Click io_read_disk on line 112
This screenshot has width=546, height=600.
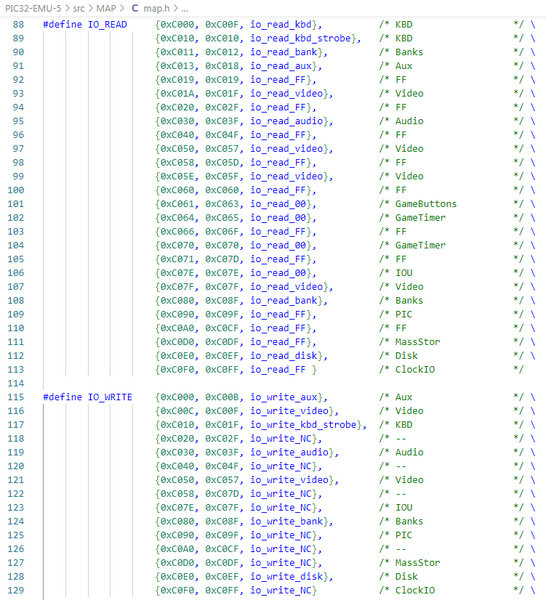284,355
